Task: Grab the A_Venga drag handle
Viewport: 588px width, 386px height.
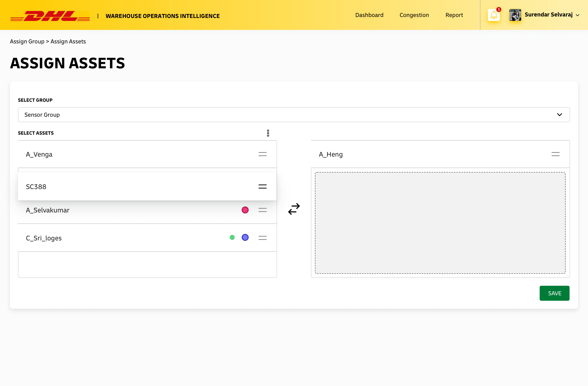Action: coord(263,154)
